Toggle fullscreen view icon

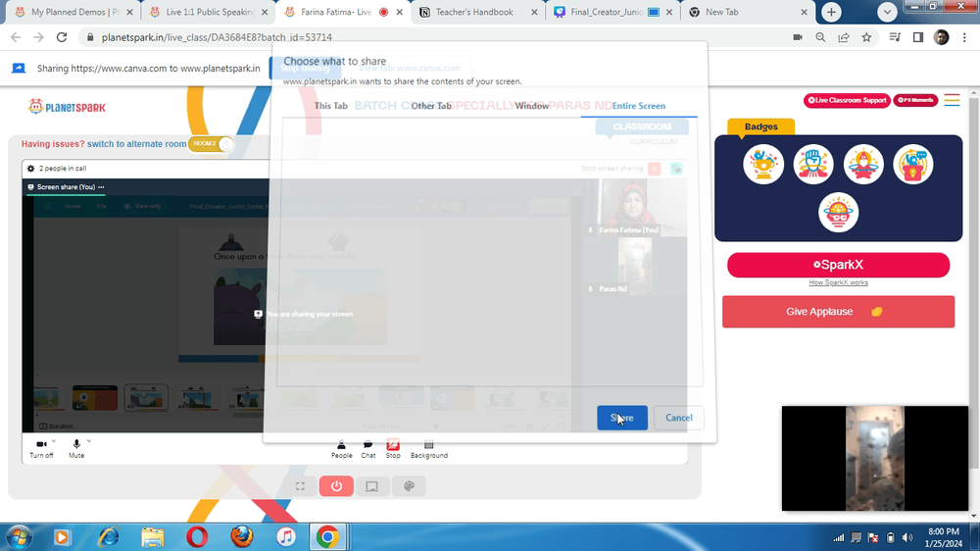pos(300,486)
